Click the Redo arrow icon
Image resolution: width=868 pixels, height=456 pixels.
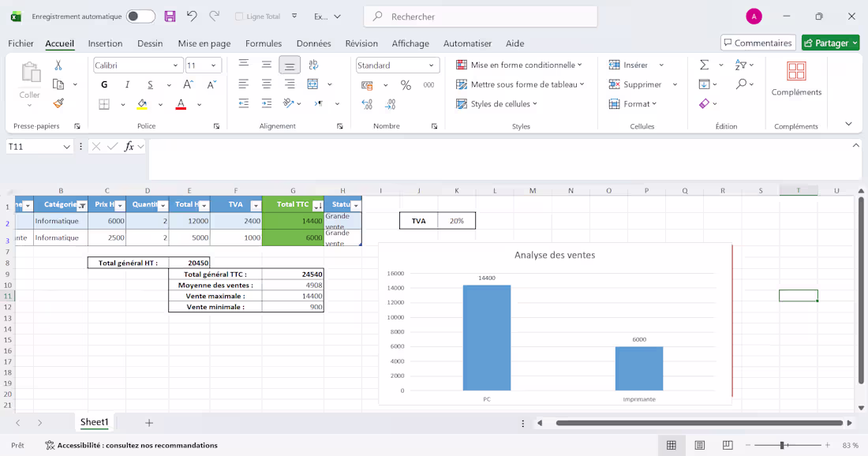[x=214, y=16]
